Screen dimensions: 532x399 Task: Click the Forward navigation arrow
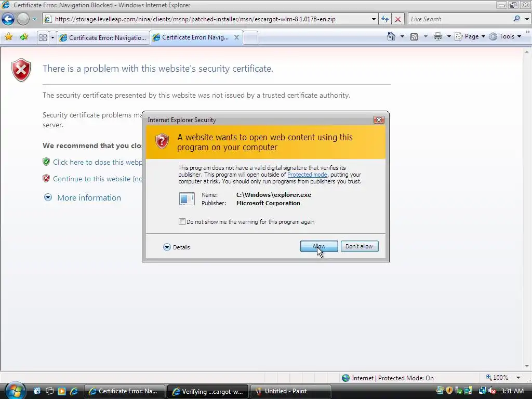click(x=23, y=19)
